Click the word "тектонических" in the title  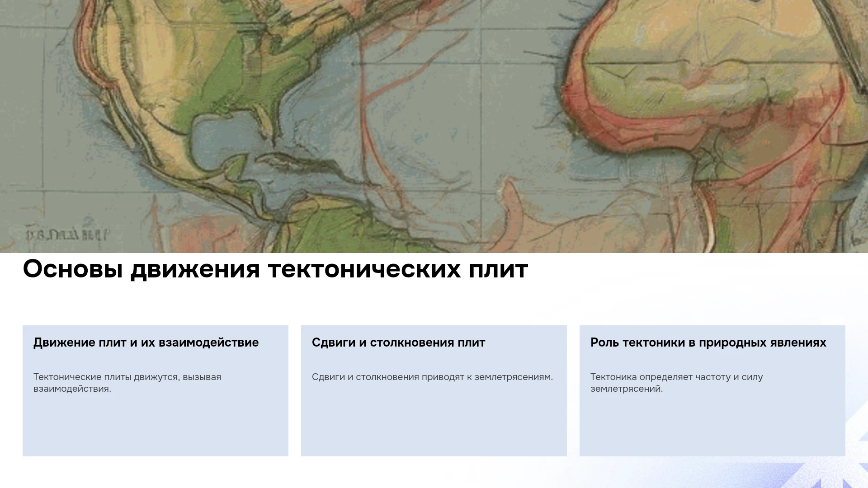coord(364,269)
